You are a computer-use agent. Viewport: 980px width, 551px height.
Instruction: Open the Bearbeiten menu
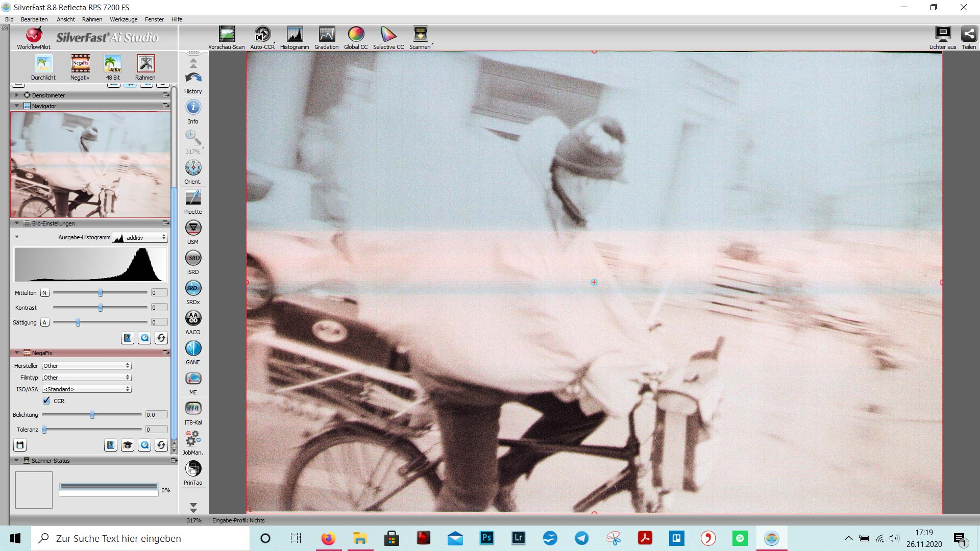(x=34, y=19)
